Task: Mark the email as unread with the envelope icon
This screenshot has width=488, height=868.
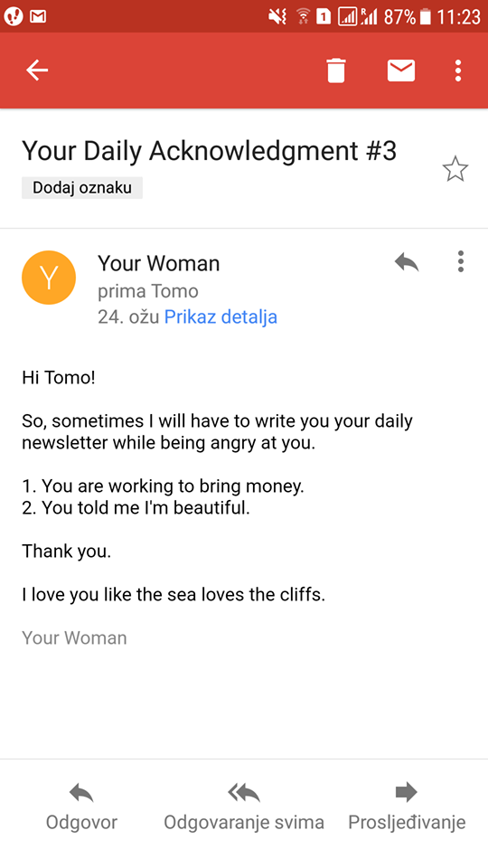Action: click(x=401, y=71)
